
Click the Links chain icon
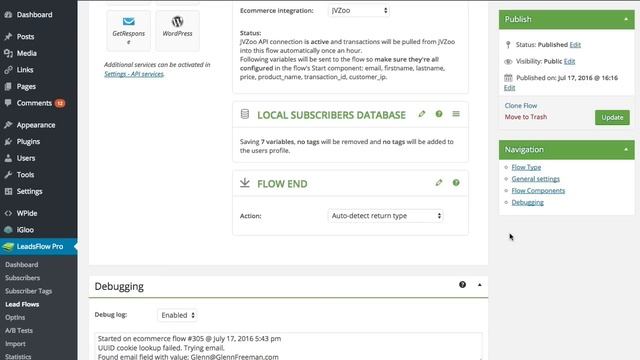8,70
